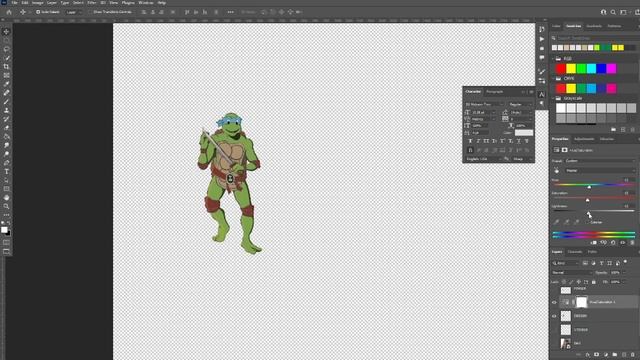Viewport: 640px width, 360px height.
Task: Click the fx layer style icon
Action: pos(587,355)
